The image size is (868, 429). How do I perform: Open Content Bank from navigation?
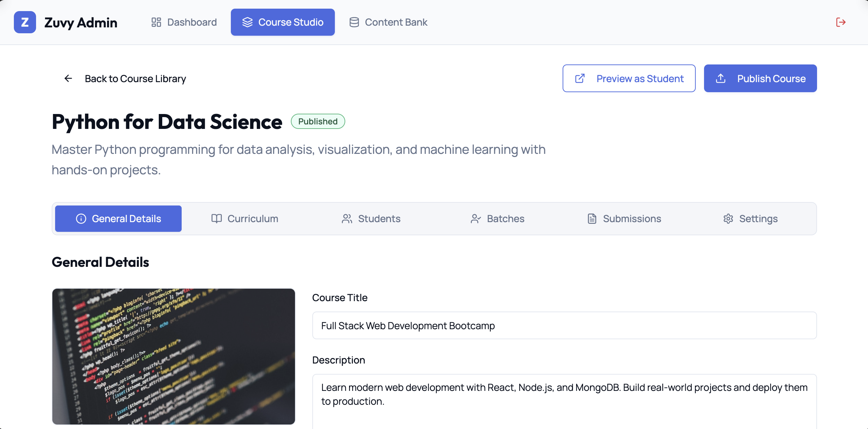point(388,22)
